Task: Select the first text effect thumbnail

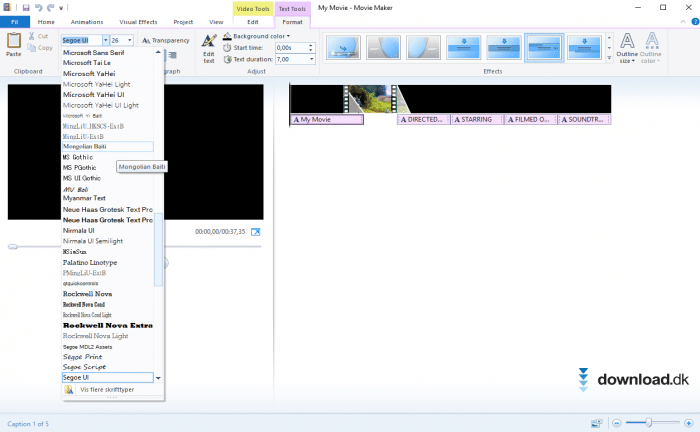Action: [x=343, y=47]
